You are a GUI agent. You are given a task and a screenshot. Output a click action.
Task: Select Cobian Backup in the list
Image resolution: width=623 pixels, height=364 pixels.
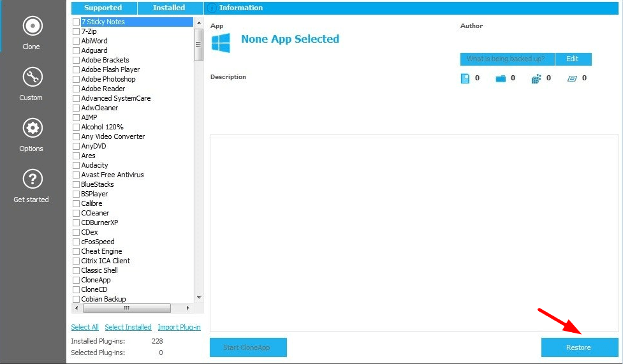click(x=104, y=299)
